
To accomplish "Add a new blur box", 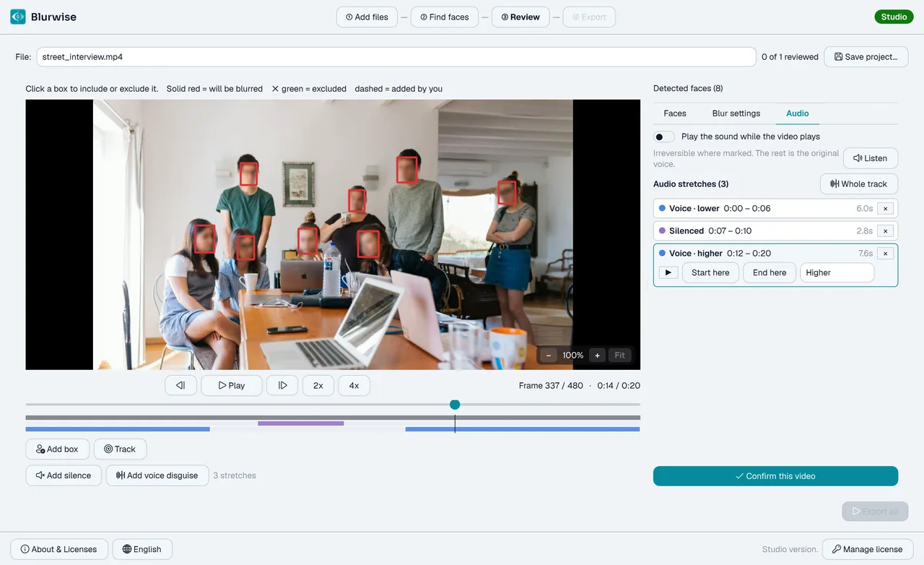I will point(57,449).
